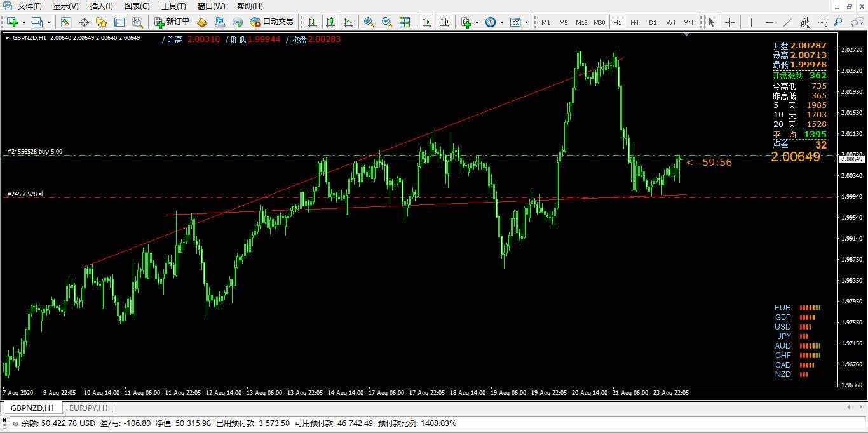Viewport: 868px width, 433px height.
Task: Switch to the EURJPY,H1 chart tab
Action: click(x=89, y=408)
